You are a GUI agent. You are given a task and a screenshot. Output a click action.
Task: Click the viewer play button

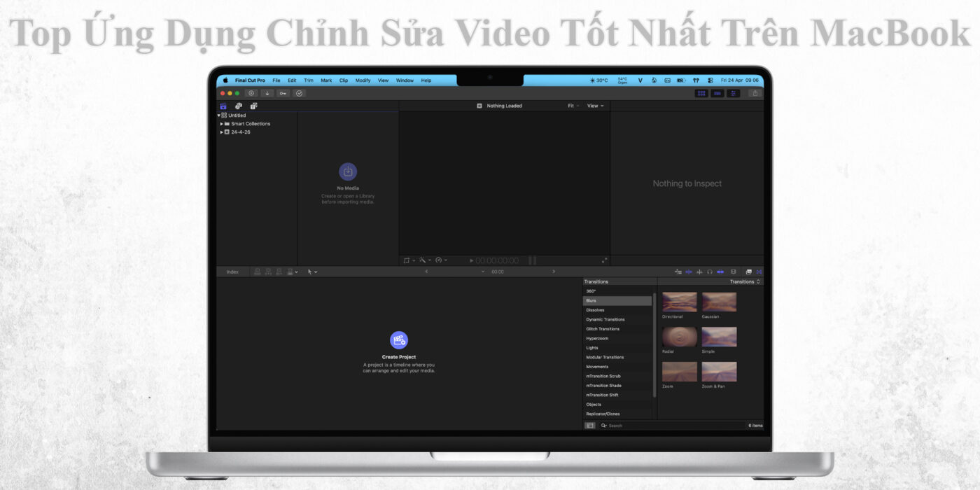pos(471,260)
